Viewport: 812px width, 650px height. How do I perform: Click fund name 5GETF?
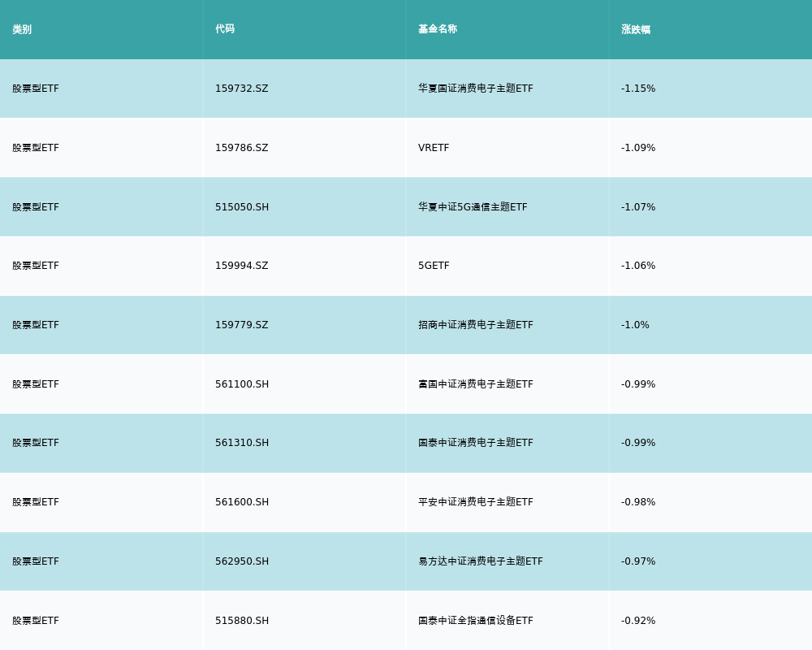[434, 266]
